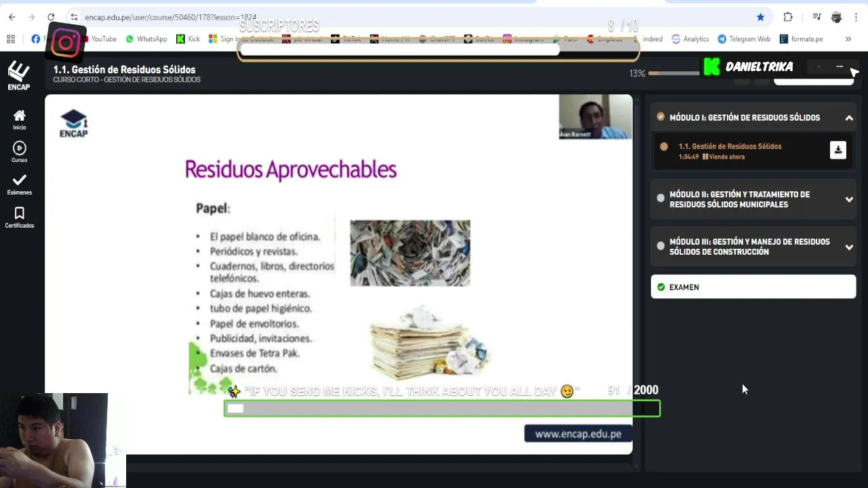Screen dimensions: 868x488
Task: Open the YouTube bookmark
Action: point(99,39)
